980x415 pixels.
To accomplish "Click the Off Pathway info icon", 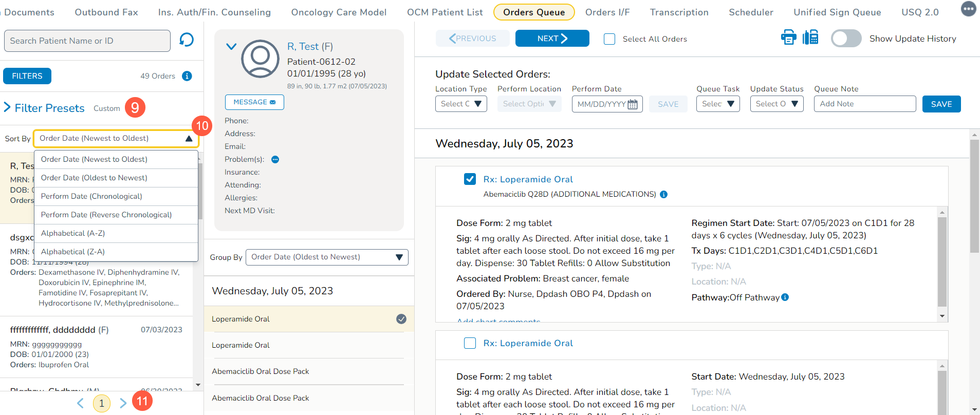I will 785,297.
